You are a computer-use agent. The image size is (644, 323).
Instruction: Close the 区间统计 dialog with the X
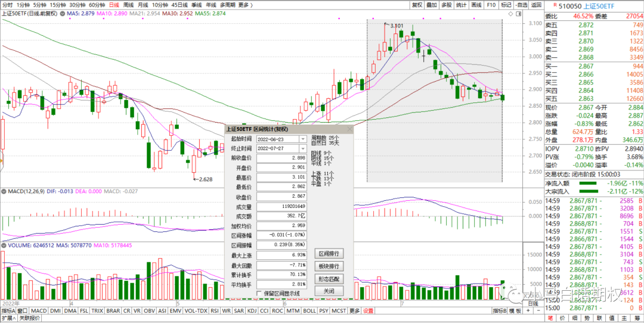pyautogui.click(x=349, y=129)
